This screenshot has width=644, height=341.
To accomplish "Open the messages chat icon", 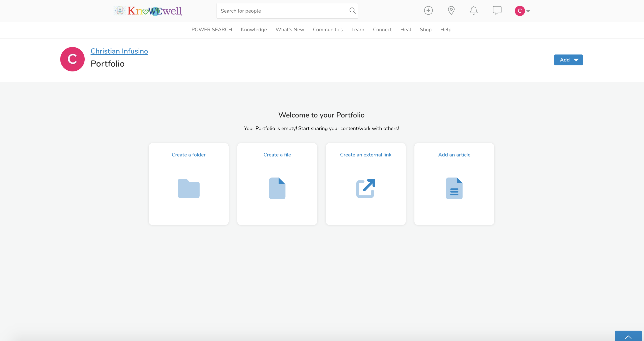I will pyautogui.click(x=497, y=10).
